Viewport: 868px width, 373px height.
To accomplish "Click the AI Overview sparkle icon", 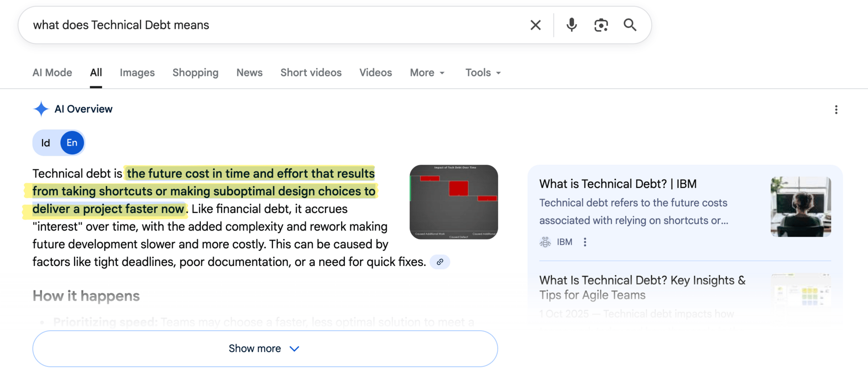I will pos(41,109).
